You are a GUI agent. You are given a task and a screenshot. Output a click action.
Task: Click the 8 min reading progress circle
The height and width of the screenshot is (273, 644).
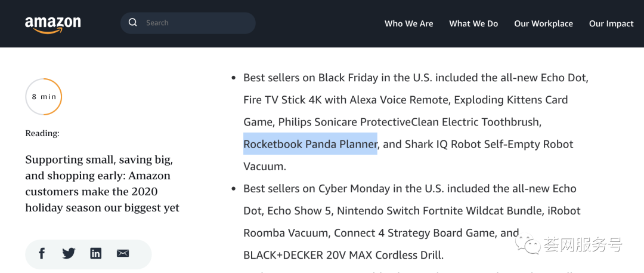click(x=44, y=97)
